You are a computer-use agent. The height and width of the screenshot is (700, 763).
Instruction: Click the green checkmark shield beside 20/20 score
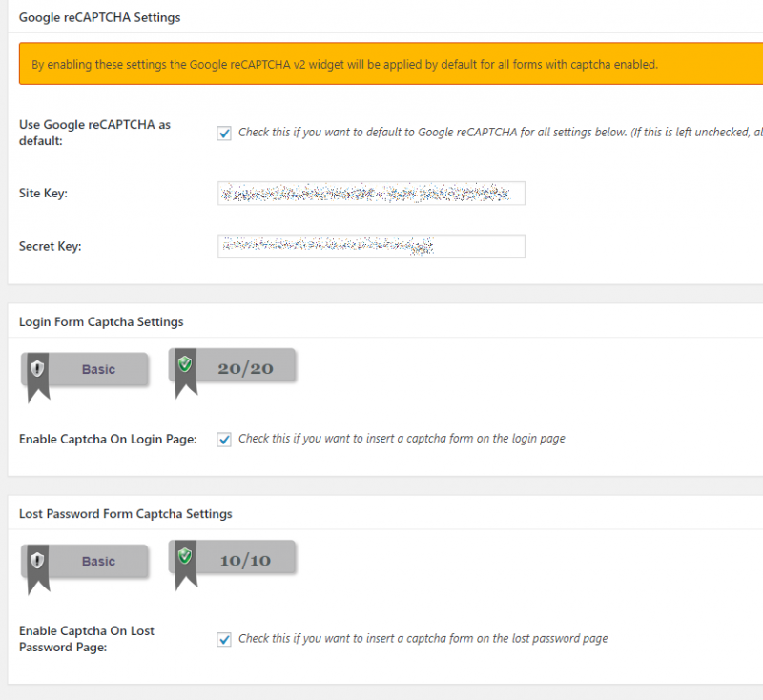[184, 363]
